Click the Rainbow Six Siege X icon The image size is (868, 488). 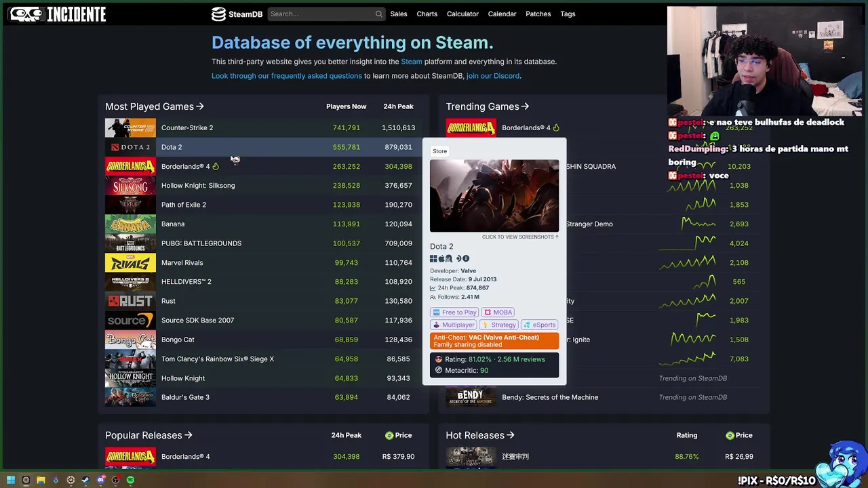pos(130,359)
